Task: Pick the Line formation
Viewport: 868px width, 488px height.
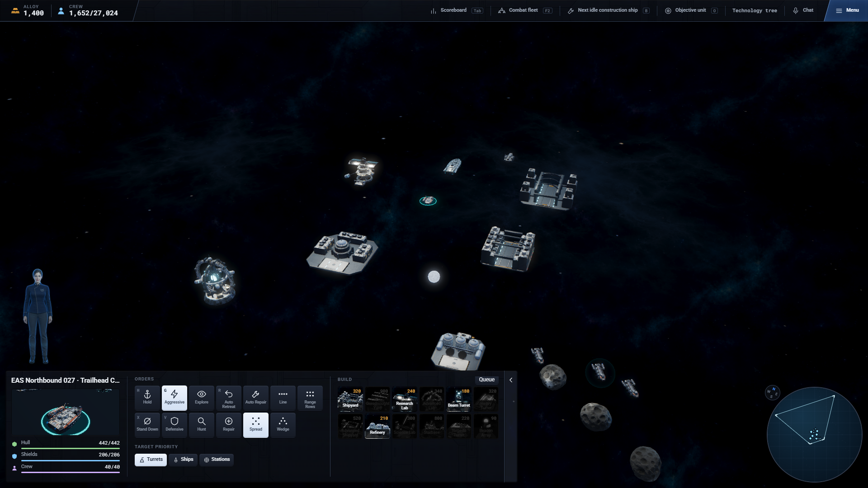Action: click(283, 398)
